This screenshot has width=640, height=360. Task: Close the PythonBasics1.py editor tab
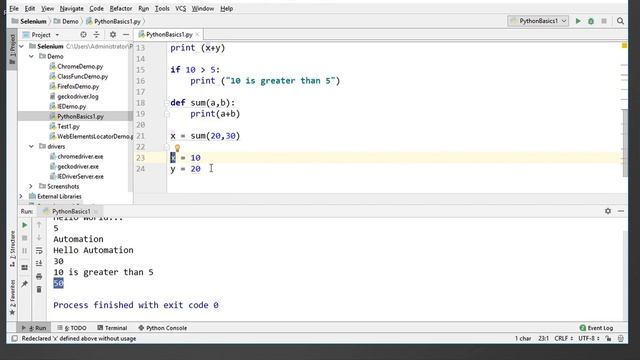pyautogui.click(x=198, y=35)
